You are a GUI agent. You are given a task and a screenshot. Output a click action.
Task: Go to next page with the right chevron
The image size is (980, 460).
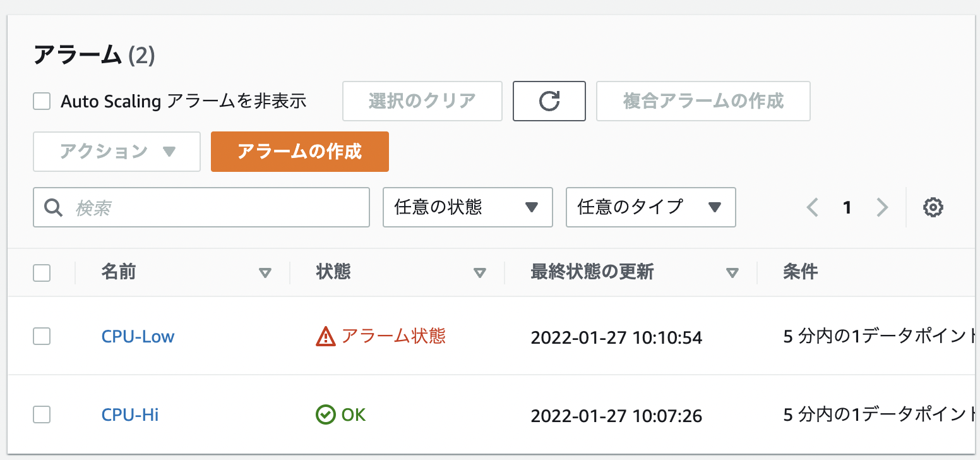point(881,207)
